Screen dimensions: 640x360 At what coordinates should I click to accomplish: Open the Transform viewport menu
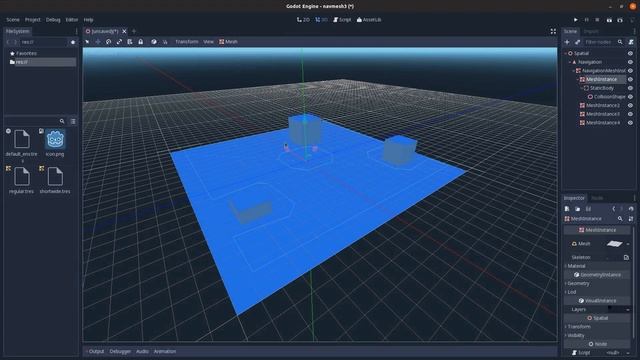pos(187,42)
